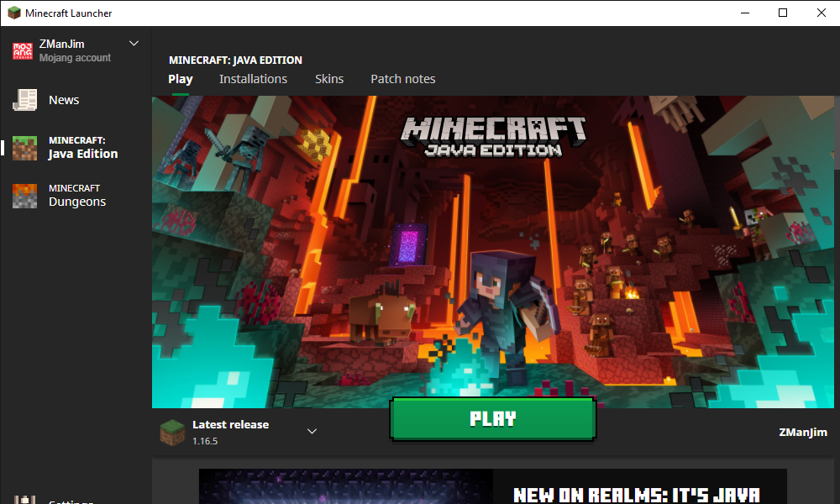Image resolution: width=840 pixels, height=504 pixels.
Task: Click the Mojang Studios account logo
Action: [x=24, y=51]
